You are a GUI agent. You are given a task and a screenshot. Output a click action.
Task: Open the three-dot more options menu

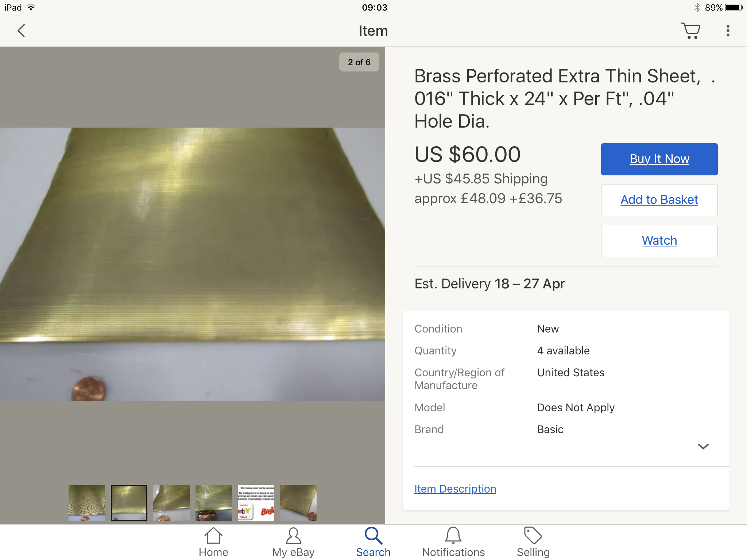[728, 31]
